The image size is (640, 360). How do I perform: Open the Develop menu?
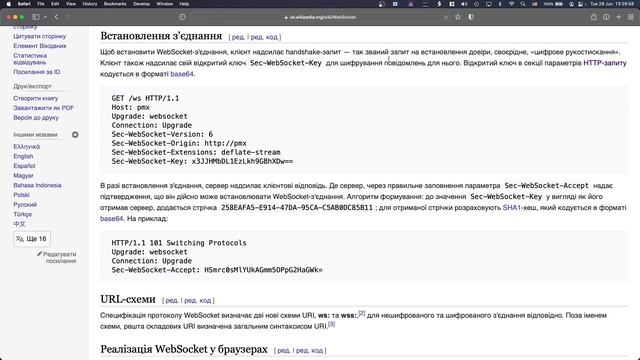(142, 4)
